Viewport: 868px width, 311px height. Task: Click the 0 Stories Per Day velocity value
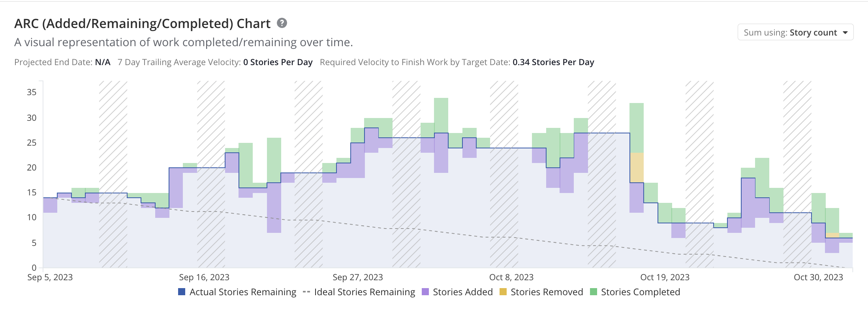tap(278, 62)
